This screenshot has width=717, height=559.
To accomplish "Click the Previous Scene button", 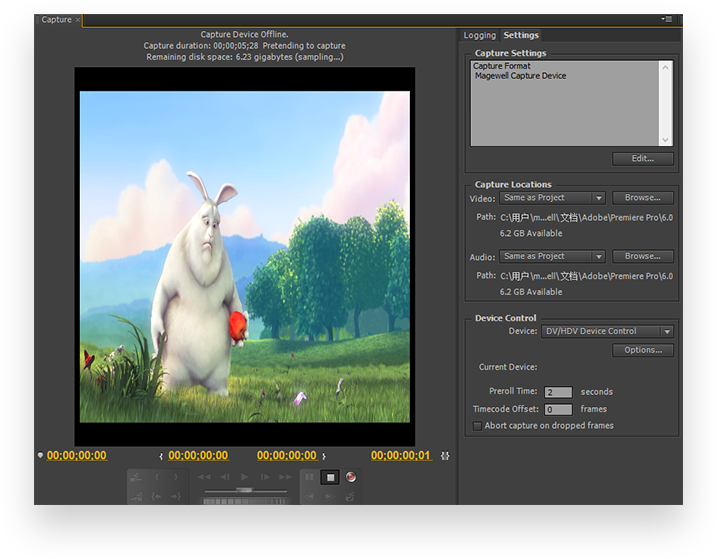I will (136, 496).
